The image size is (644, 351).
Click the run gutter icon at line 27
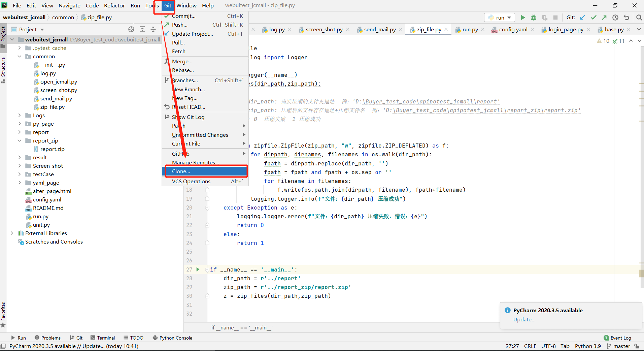click(x=198, y=269)
